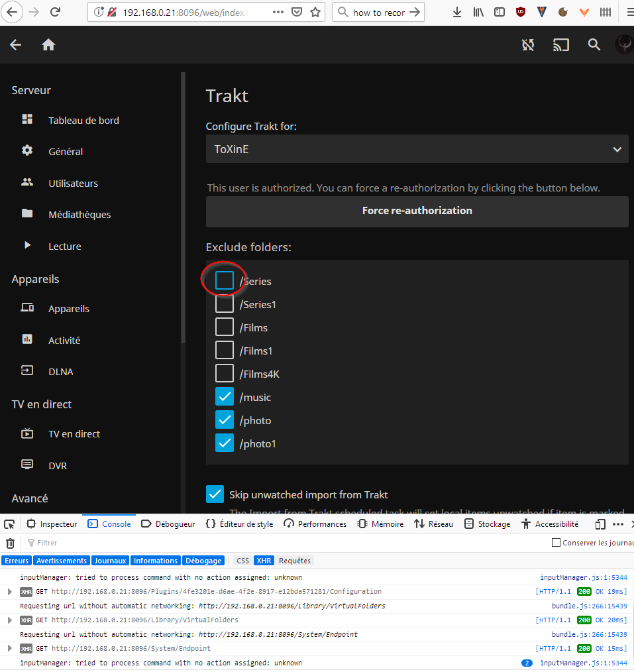Toggle Conserver les journaux option
The height and width of the screenshot is (672, 634).
pos(555,542)
